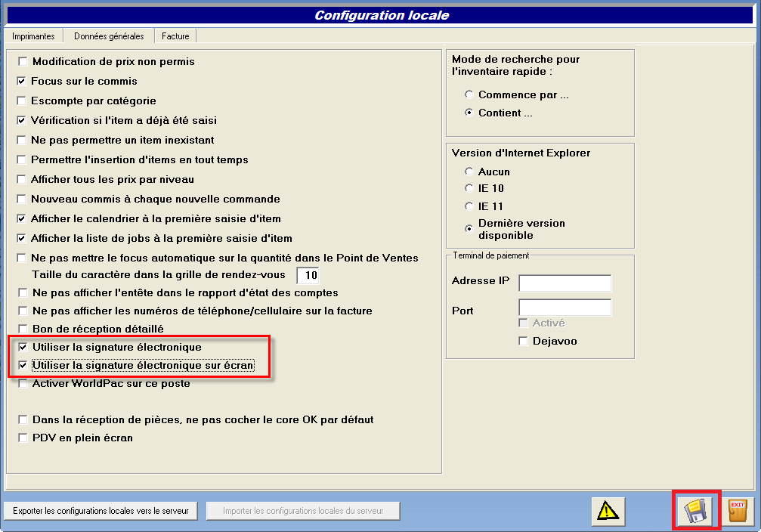Toggle Utiliser la signature électronique sur écran

23,365
